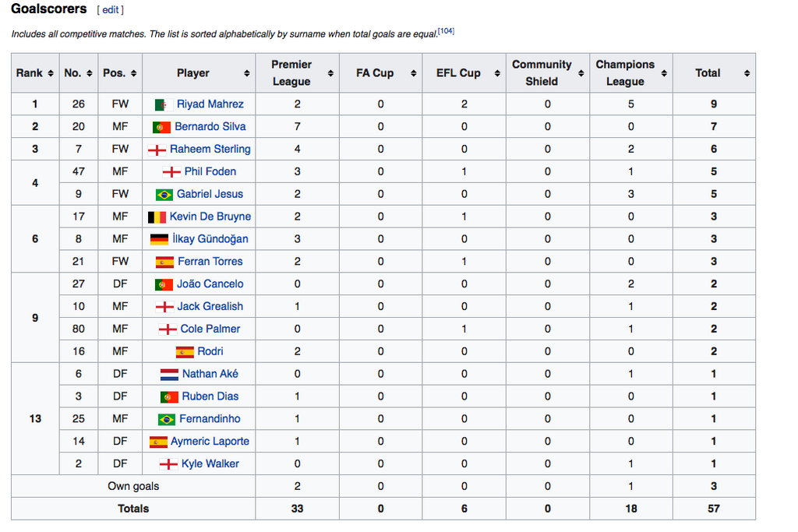Open Nathan Aké player page
Viewport: 798px width, 532px height.
210,374
